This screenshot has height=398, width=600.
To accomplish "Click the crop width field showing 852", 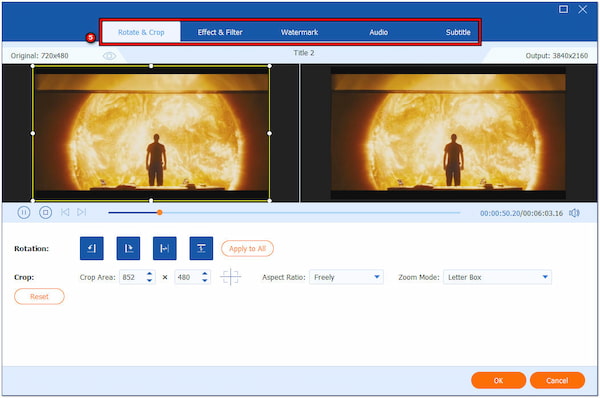I will point(132,277).
